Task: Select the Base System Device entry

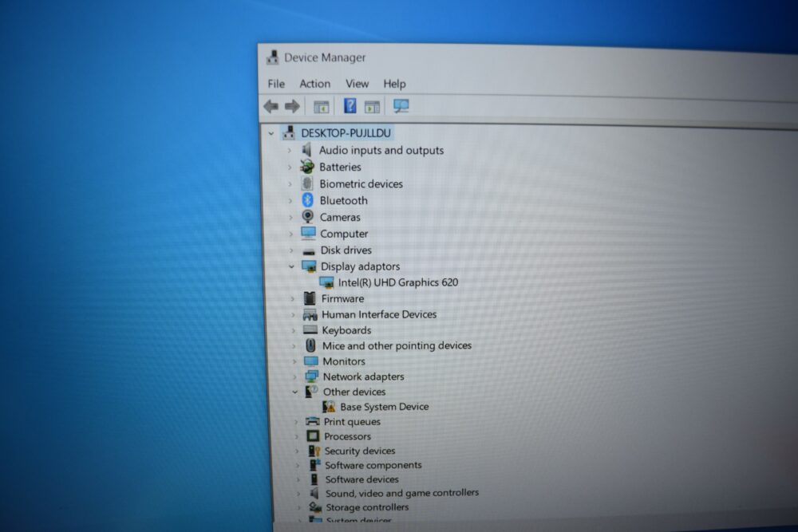Action: [385, 407]
